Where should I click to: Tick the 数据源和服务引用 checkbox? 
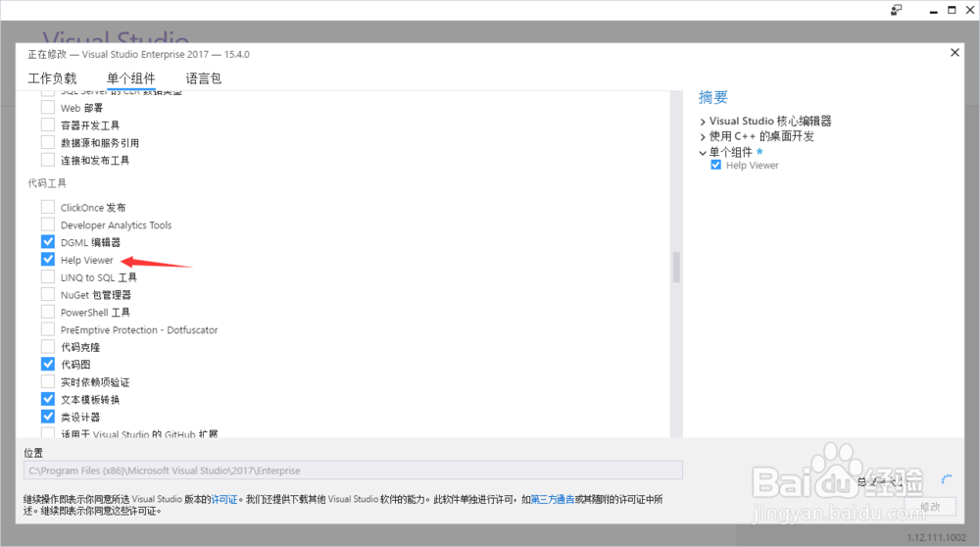point(48,142)
